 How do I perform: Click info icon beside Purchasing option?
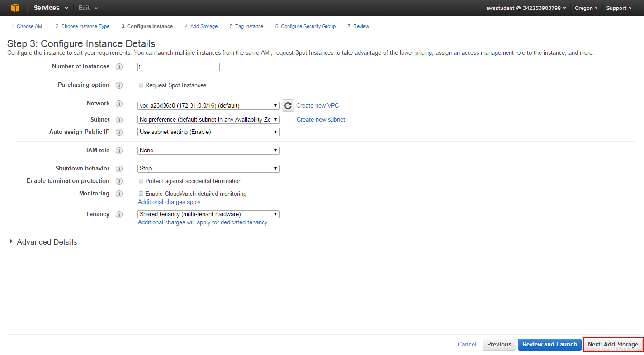119,85
